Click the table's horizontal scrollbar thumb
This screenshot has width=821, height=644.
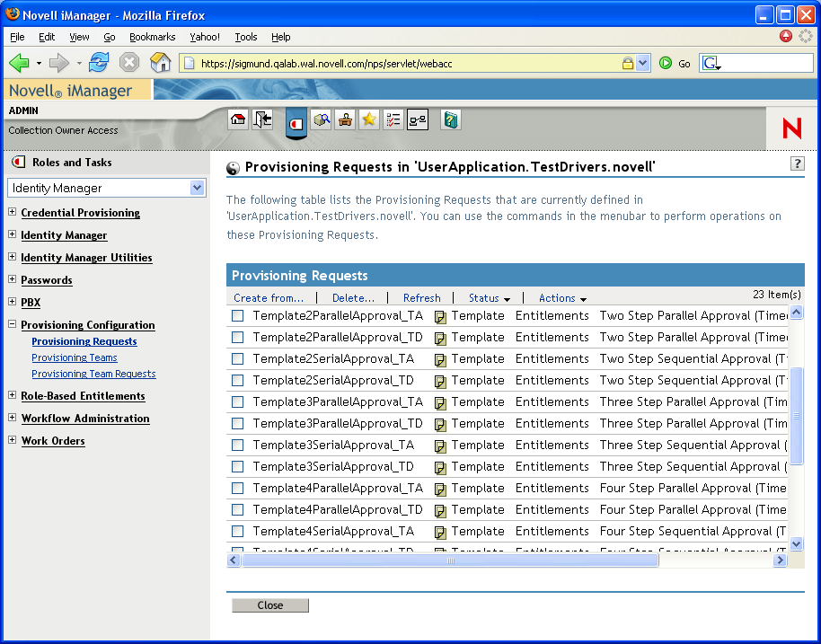[x=450, y=560]
